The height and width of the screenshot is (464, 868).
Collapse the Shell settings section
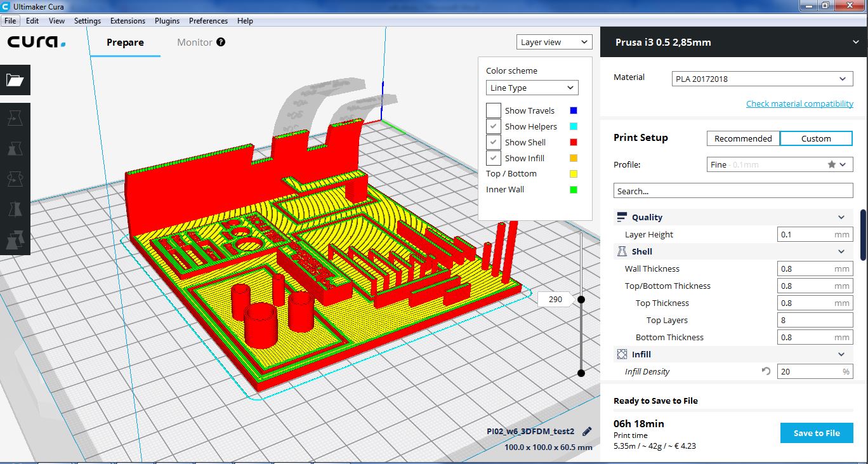(x=841, y=251)
